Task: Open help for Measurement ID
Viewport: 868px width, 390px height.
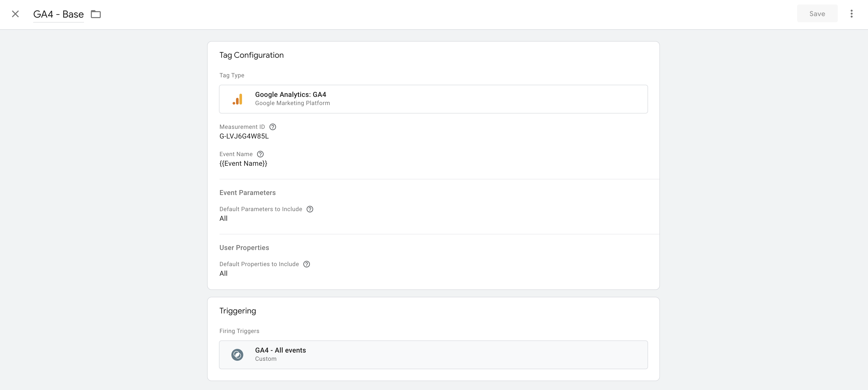Action: coord(272,127)
